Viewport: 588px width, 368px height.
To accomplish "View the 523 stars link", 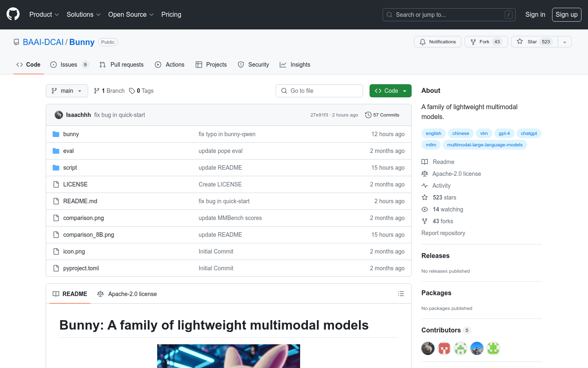I will point(439,197).
